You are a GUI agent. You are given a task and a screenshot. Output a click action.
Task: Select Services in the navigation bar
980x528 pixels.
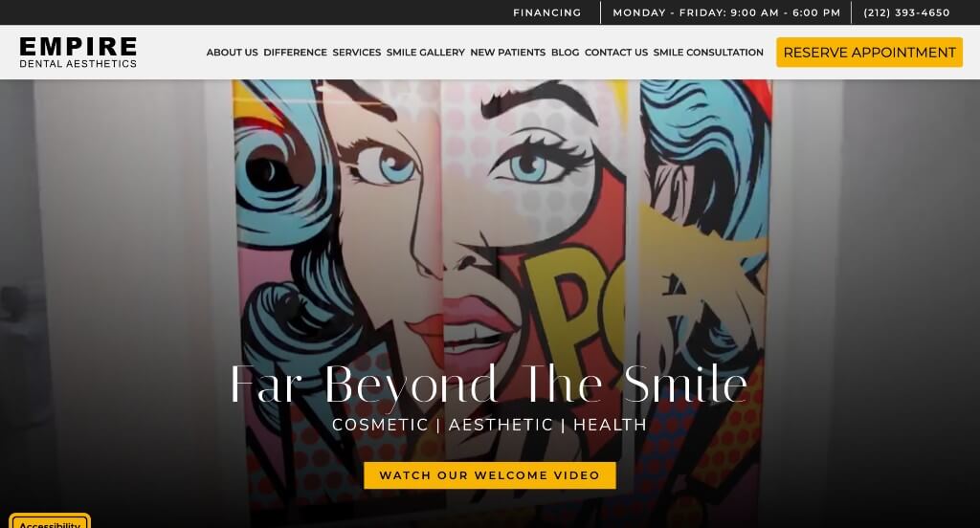356,53
